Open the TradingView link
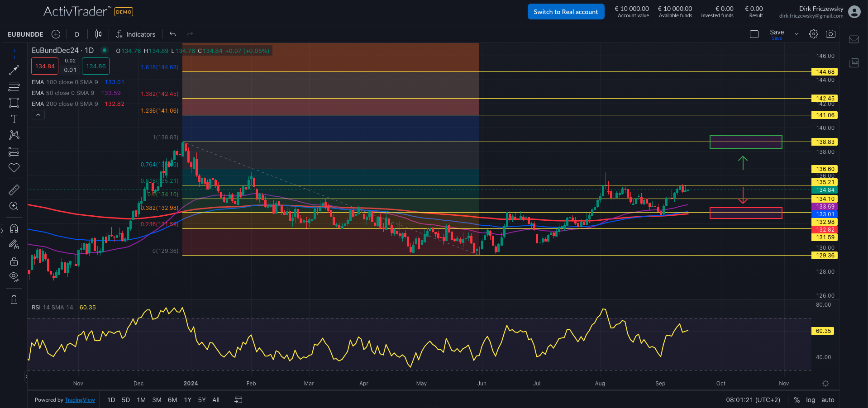Screen dimensions: 868x408 (80, 400)
